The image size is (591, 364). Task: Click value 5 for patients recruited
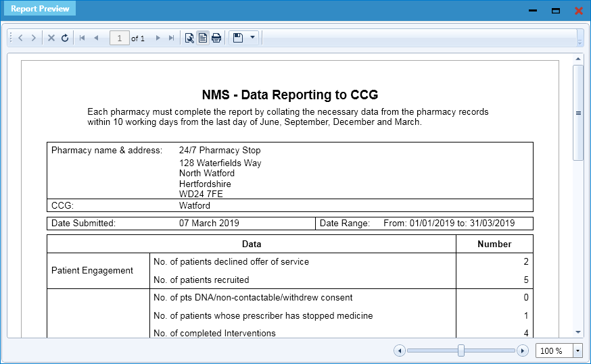[x=526, y=280]
